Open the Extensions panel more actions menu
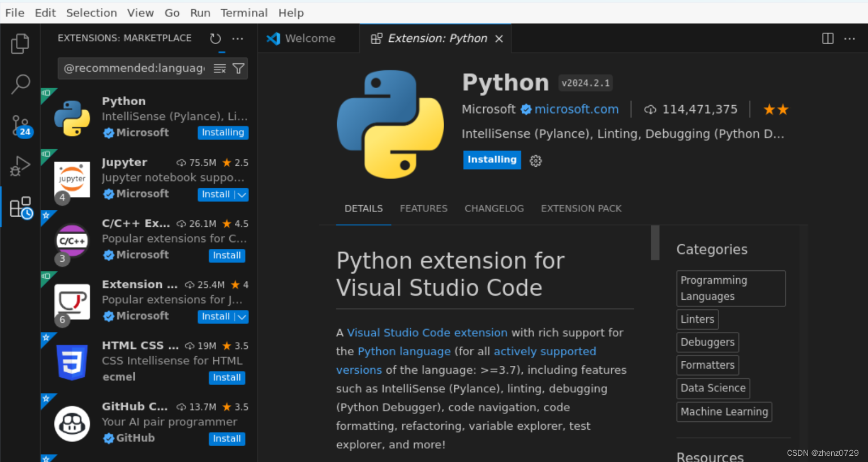The height and width of the screenshot is (462, 868). (x=237, y=38)
